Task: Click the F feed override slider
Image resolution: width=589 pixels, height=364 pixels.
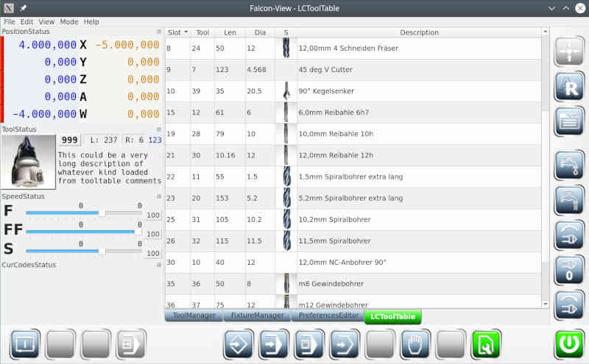Action: tap(84, 213)
